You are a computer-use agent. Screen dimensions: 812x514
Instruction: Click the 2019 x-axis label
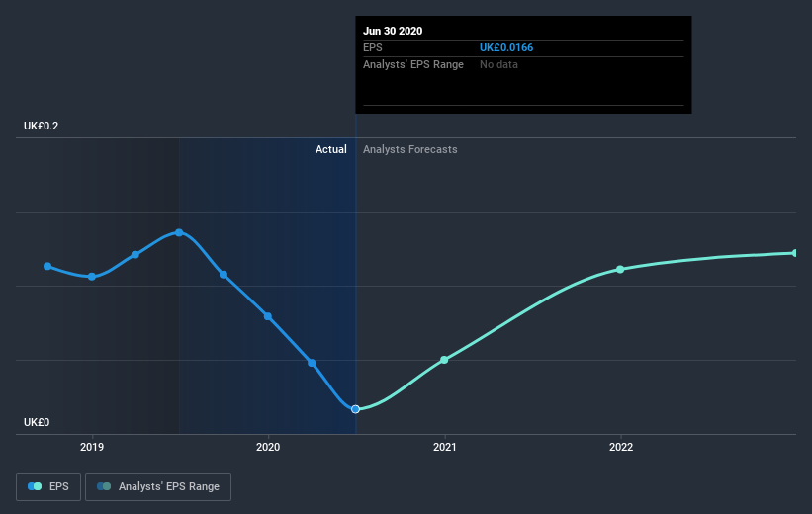pos(92,447)
